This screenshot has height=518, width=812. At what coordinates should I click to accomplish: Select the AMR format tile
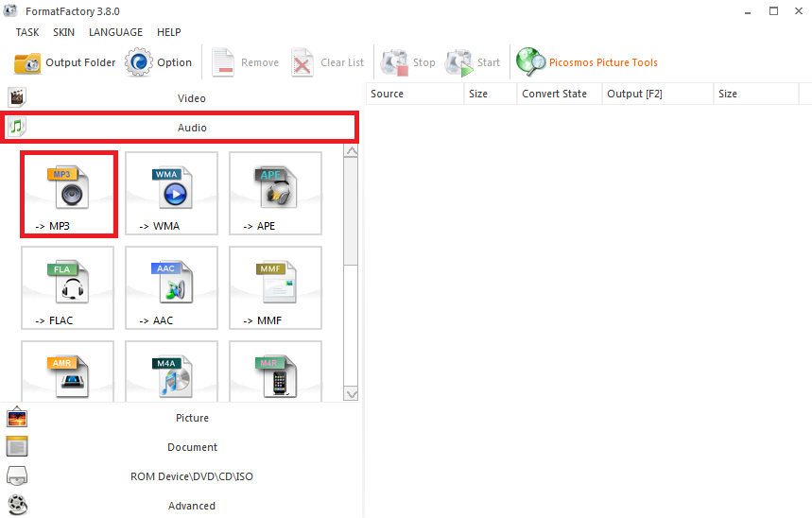coord(67,371)
